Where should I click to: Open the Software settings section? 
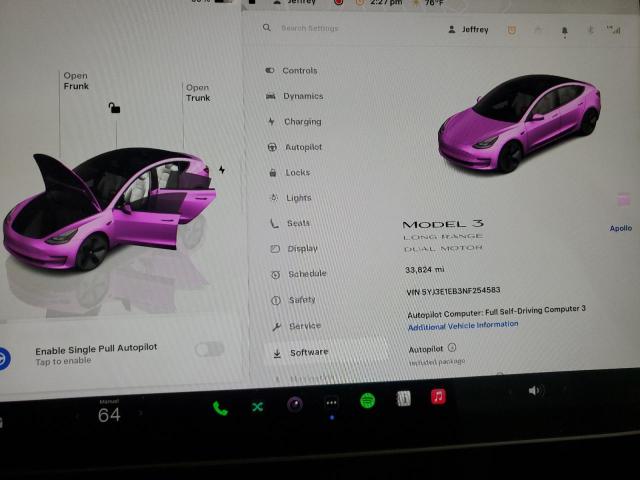click(308, 352)
